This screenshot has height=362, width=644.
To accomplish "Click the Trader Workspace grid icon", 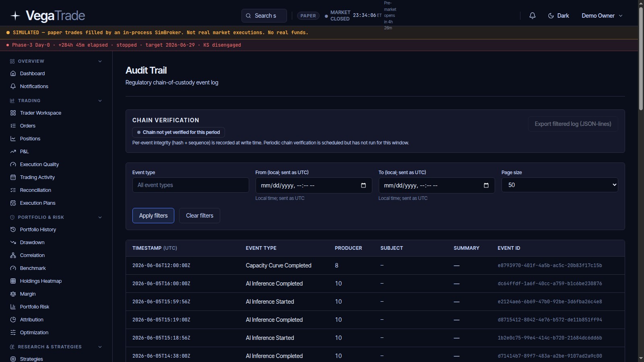I will tap(13, 113).
